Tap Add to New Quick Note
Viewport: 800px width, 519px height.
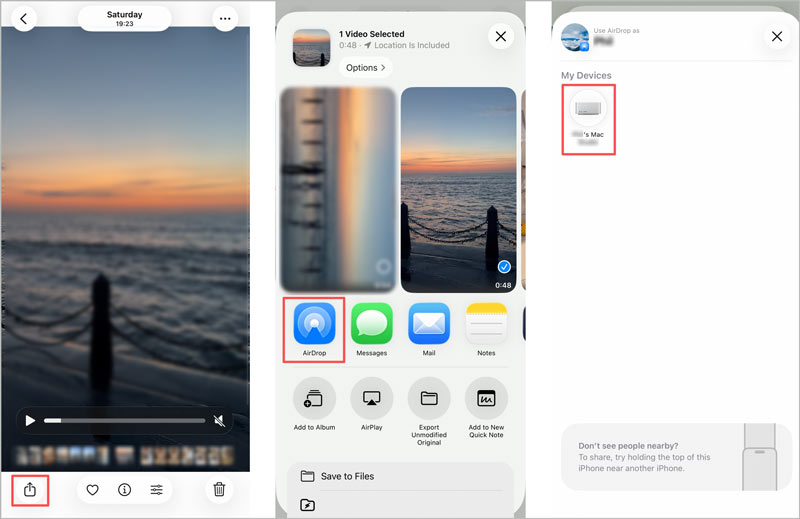486,408
